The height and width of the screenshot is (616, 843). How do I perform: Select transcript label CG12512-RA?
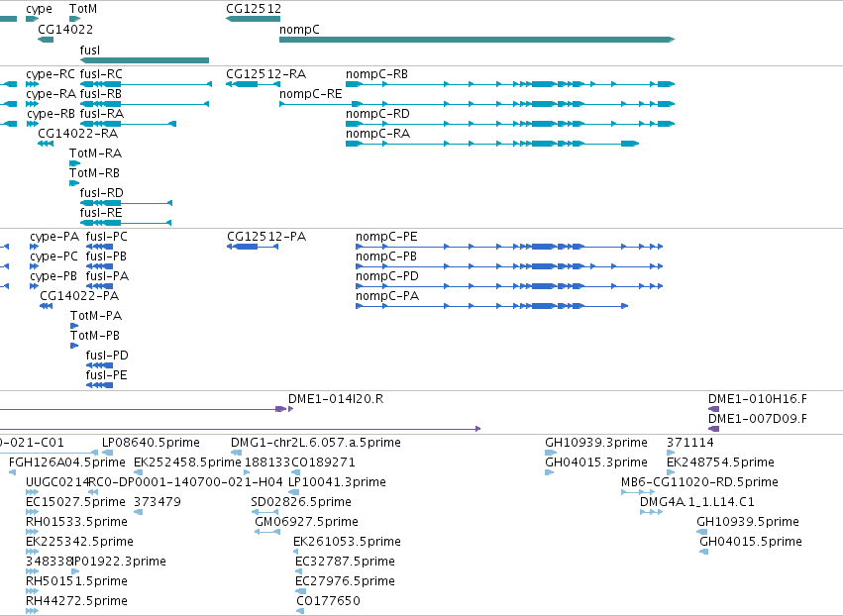click(x=266, y=74)
